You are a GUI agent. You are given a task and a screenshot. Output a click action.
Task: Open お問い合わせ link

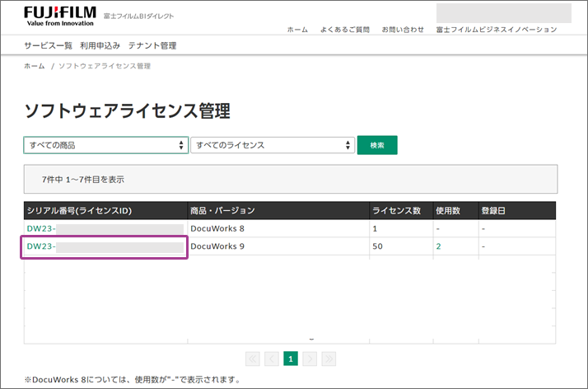pos(403,30)
